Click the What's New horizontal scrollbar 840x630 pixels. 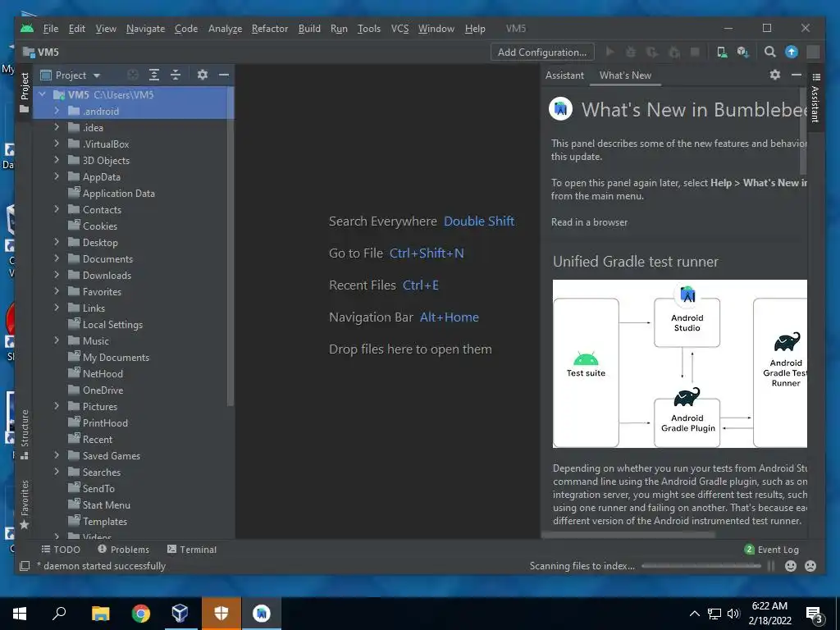tap(628, 534)
